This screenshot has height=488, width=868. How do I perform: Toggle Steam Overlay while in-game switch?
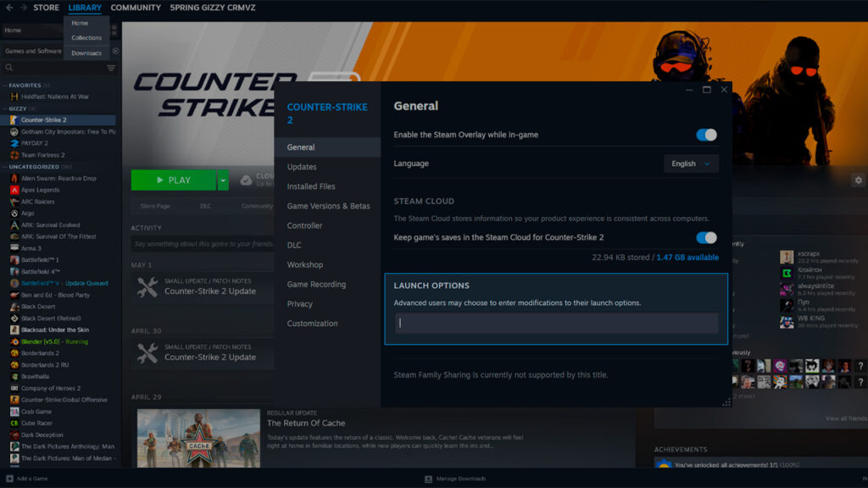pyautogui.click(x=706, y=135)
